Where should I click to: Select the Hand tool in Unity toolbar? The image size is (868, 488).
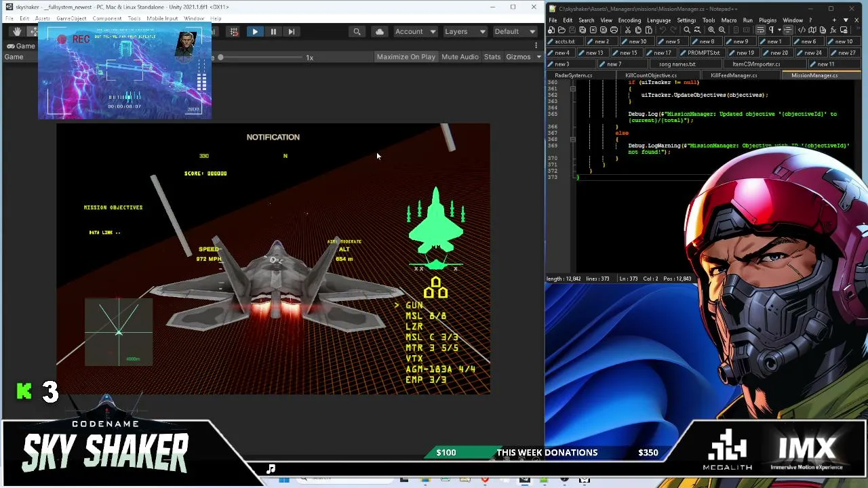[x=17, y=31]
